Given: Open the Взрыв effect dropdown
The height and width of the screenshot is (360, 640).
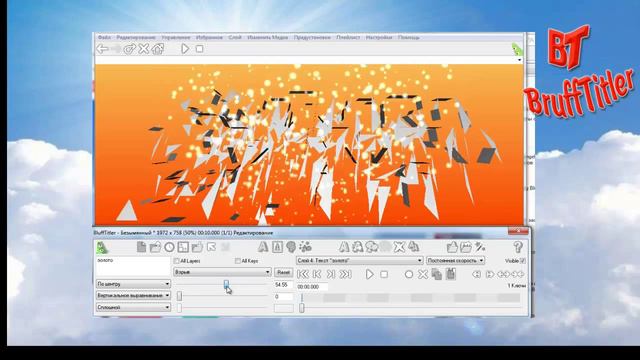Looking at the screenshot, I should (x=222, y=272).
